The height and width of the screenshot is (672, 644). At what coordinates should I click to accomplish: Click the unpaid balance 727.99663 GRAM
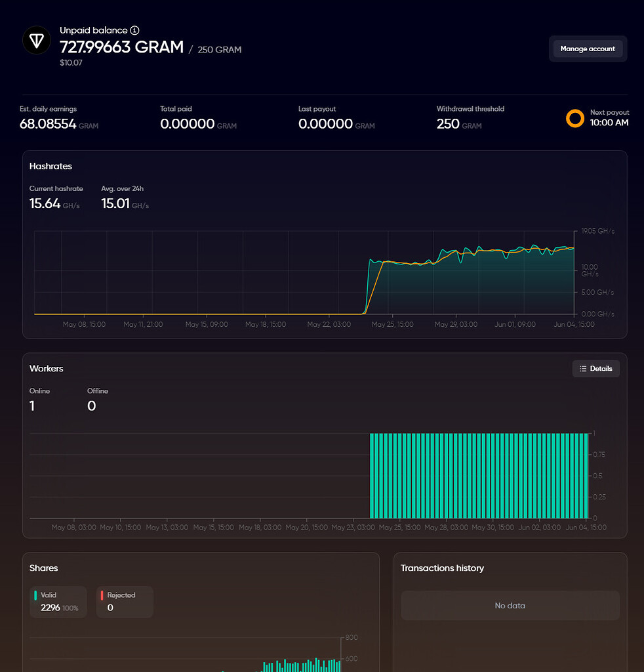coord(121,47)
